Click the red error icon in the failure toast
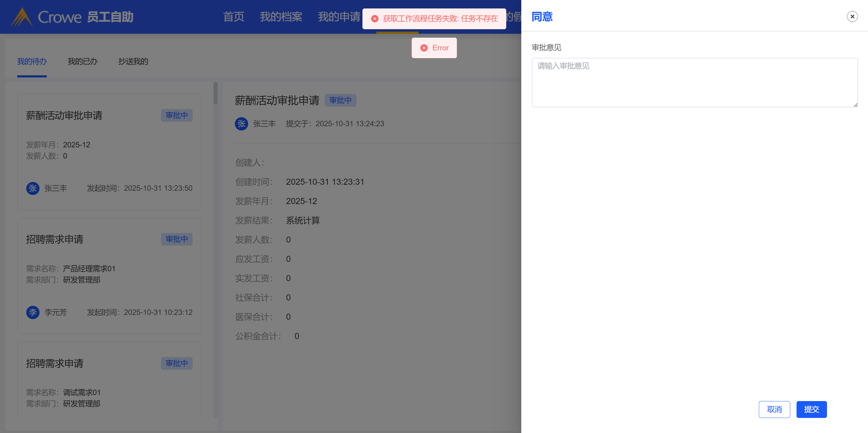Screen dimensions: 868x433 374,19
